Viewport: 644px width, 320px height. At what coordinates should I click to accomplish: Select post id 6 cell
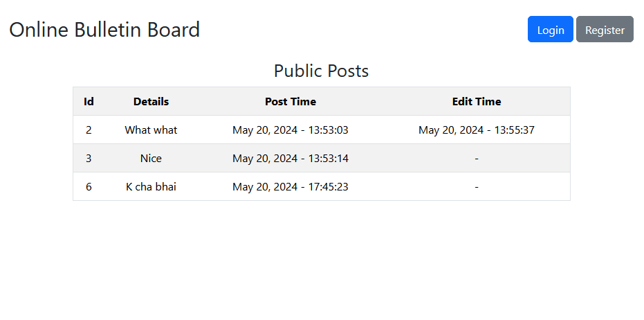pyautogui.click(x=89, y=186)
